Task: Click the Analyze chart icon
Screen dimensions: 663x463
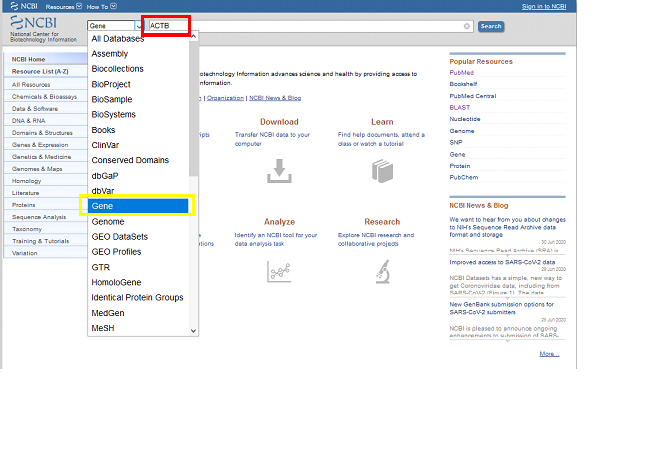Action: coord(279,271)
